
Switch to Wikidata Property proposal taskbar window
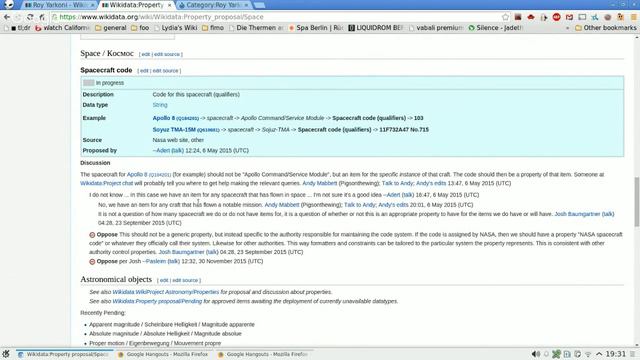click(x=64, y=354)
